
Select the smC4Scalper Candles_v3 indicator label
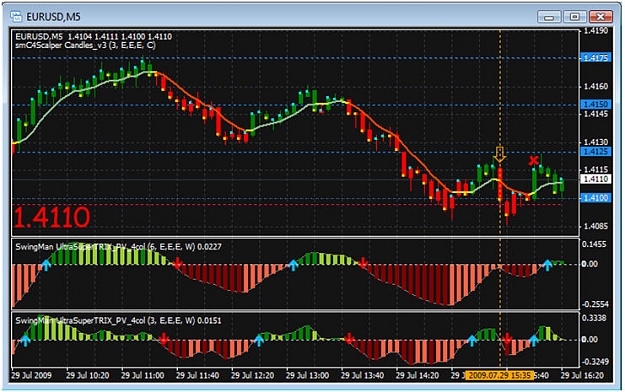point(85,45)
